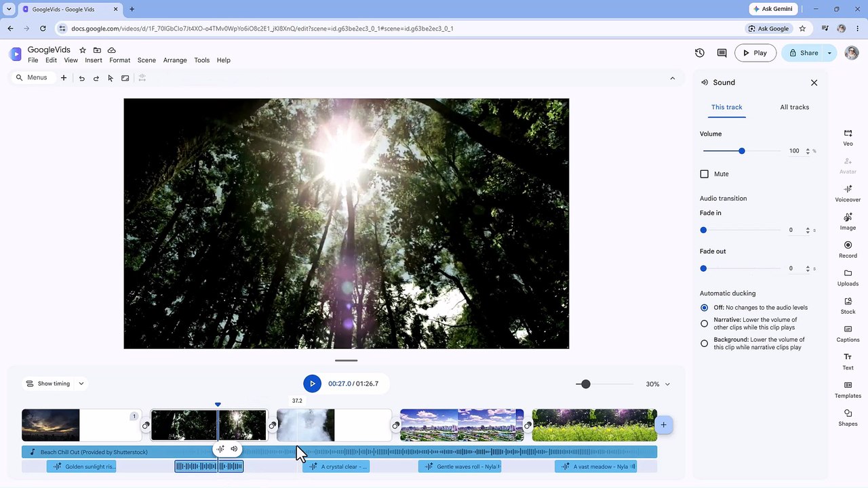This screenshot has height=488, width=868.
Task: Star the GoogleVids document
Action: (x=83, y=50)
